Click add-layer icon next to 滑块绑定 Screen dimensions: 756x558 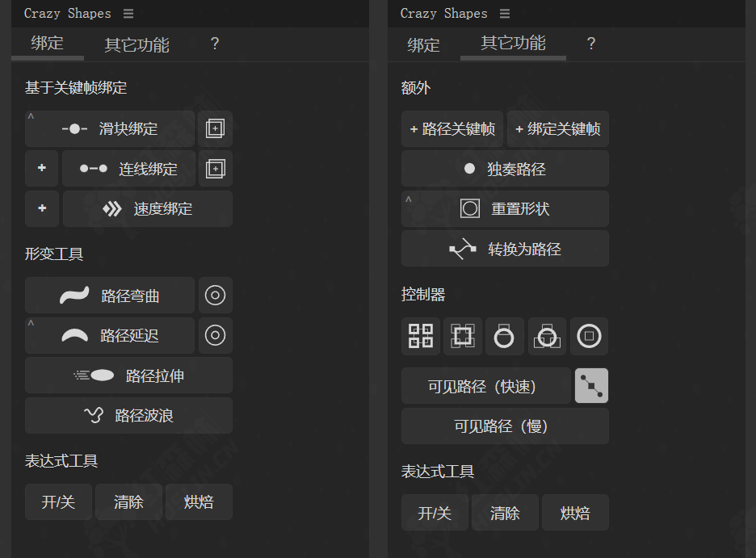215,128
